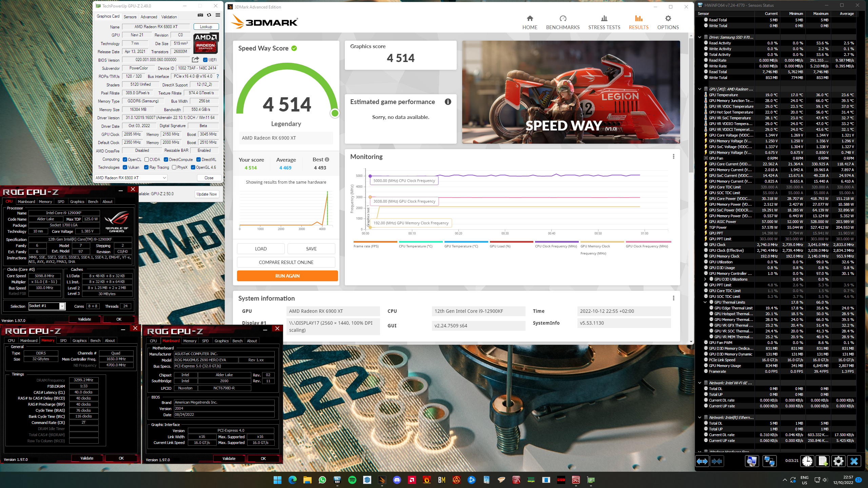The width and height of the screenshot is (868, 488).
Task: Open Discord from taskbar
Action: point(397,480)
